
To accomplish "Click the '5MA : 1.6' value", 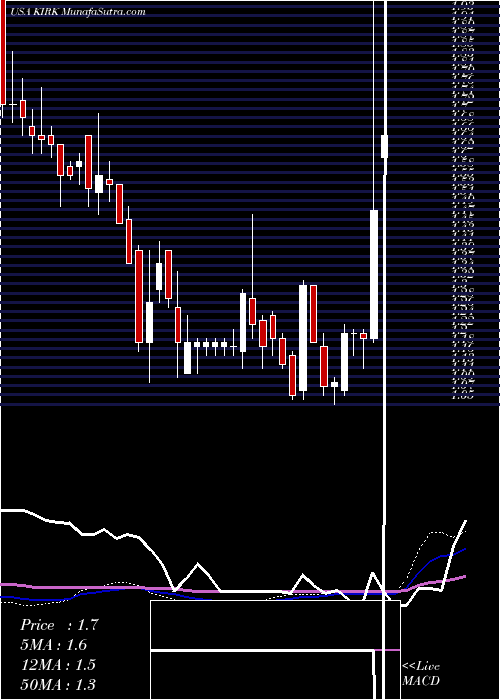I will point(54,645).
